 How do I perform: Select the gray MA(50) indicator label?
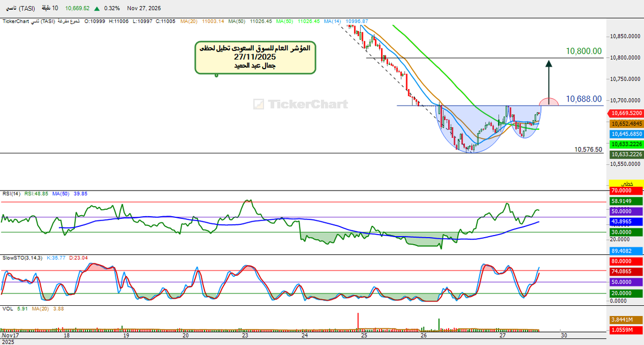point(236,21)
